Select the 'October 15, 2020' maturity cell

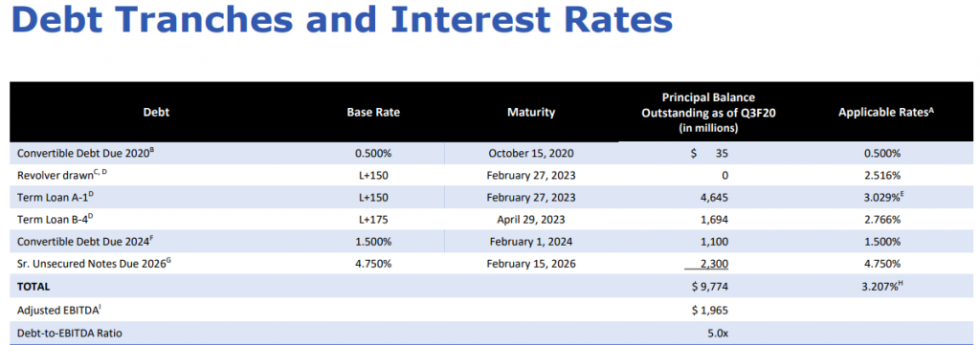[531, 154]
